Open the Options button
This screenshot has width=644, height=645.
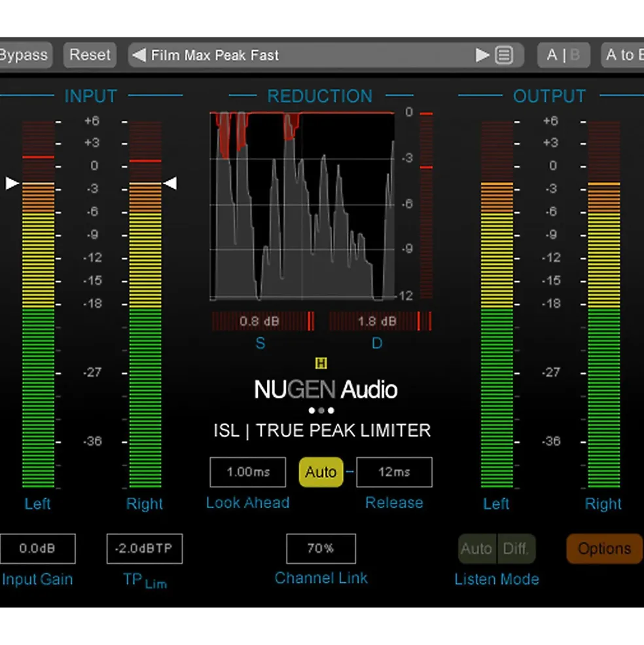tap(605, 548)
